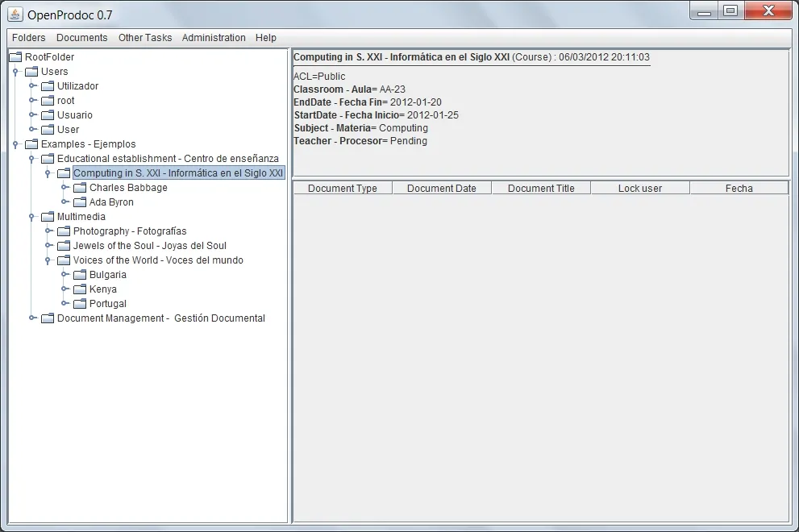Image resolution: width=799 pixels, height=532 pixels.
Task: Expand the Document Management - Gestión Documental node
Action: coord(31,318)
